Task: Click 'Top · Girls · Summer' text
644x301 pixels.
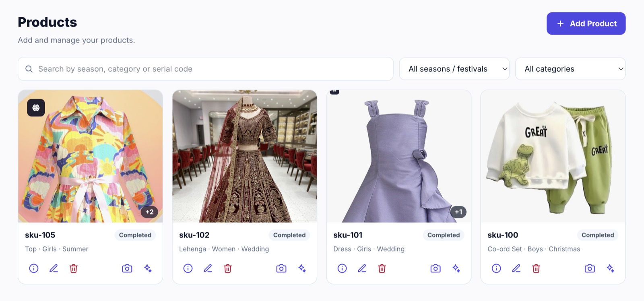Action: (x=57, y=249)
